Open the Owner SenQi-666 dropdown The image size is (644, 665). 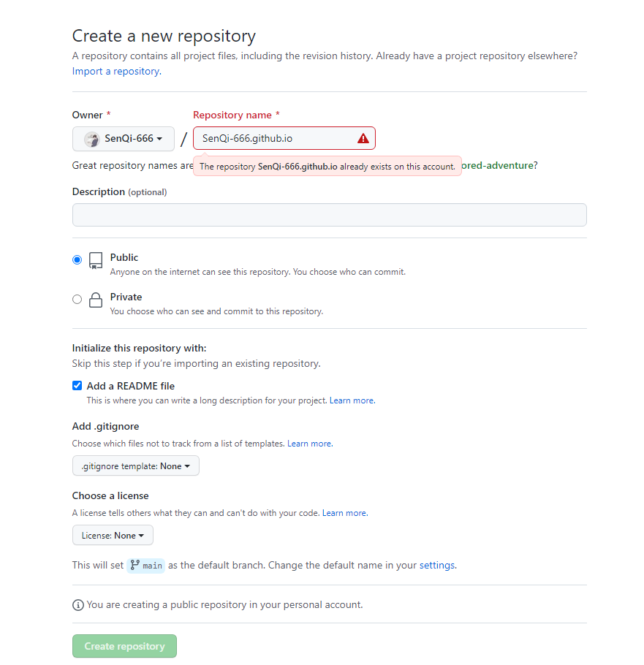pyautogui.click(x=124, y=139)
